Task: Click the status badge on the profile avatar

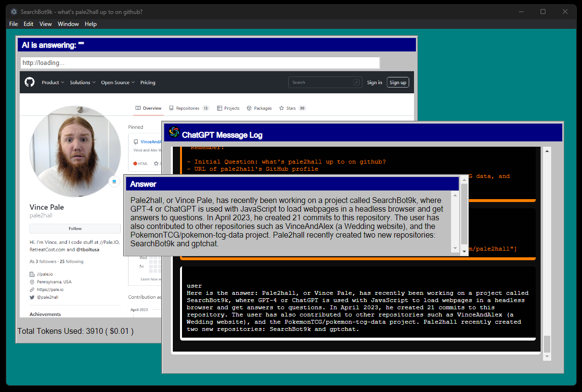Action: point(115,182)
